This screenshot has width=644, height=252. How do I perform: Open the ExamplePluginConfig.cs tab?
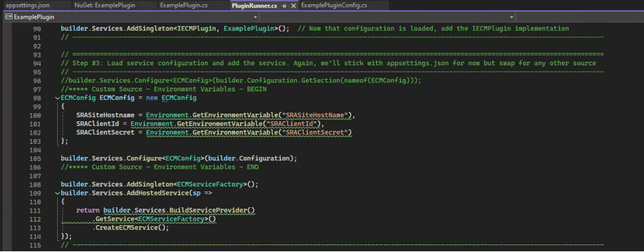click(x=334, y=6)
